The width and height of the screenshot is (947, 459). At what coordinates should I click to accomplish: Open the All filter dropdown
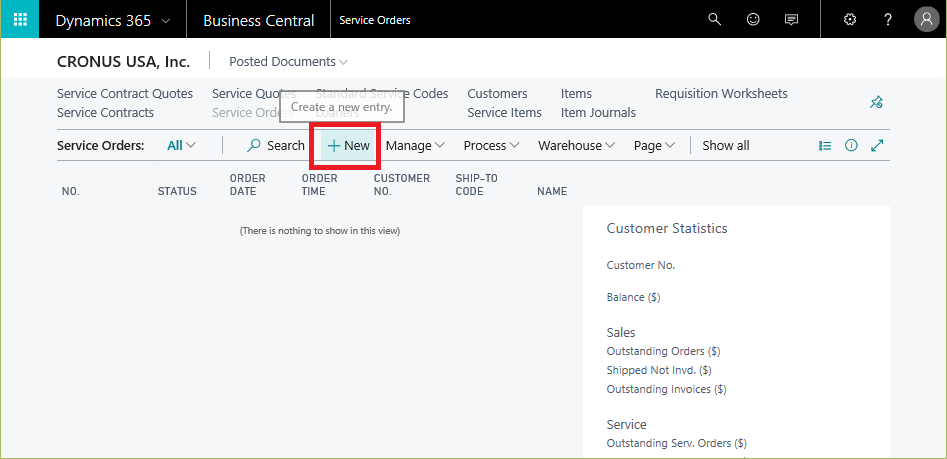point(182,146)
